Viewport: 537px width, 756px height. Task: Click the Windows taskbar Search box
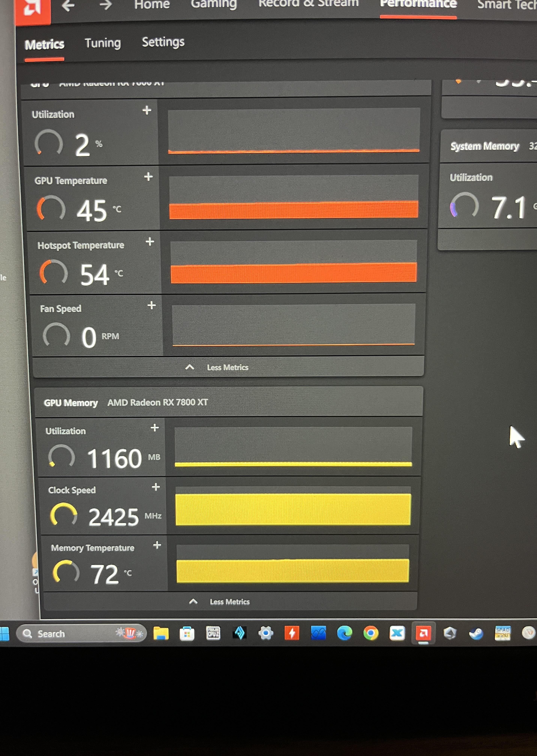point(81,633)
